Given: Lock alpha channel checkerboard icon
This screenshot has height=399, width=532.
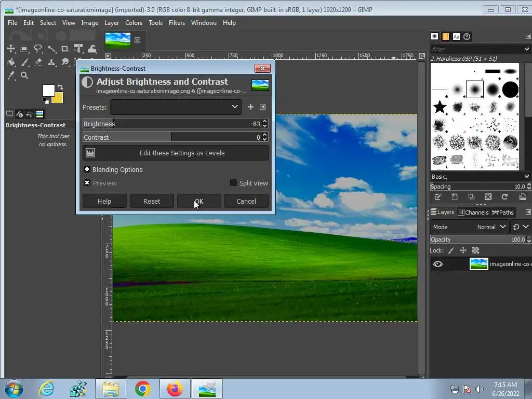Looking at the screenshot, I should (476, 250).
